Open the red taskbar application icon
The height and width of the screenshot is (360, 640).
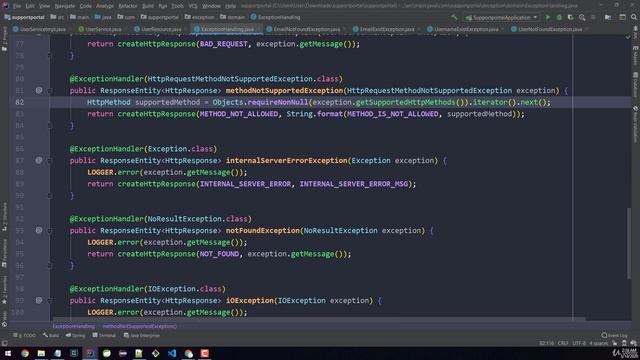(x=204, y=353)
